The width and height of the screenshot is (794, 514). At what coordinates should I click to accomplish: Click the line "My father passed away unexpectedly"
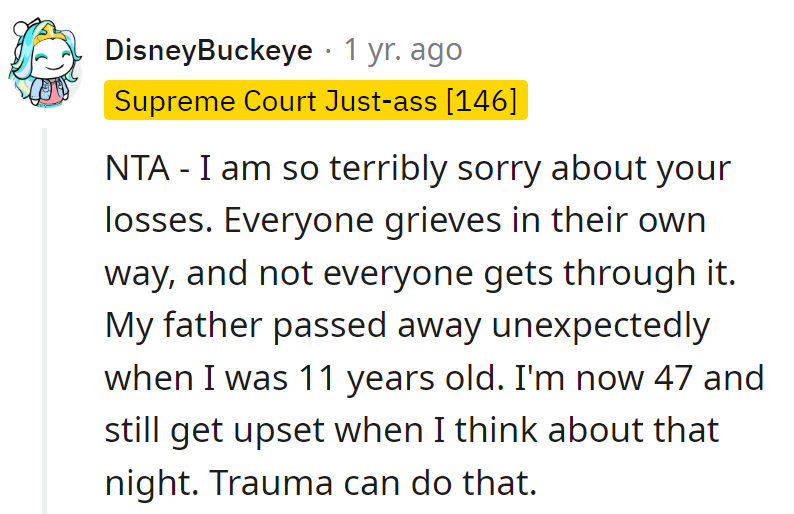coord(407,326)
